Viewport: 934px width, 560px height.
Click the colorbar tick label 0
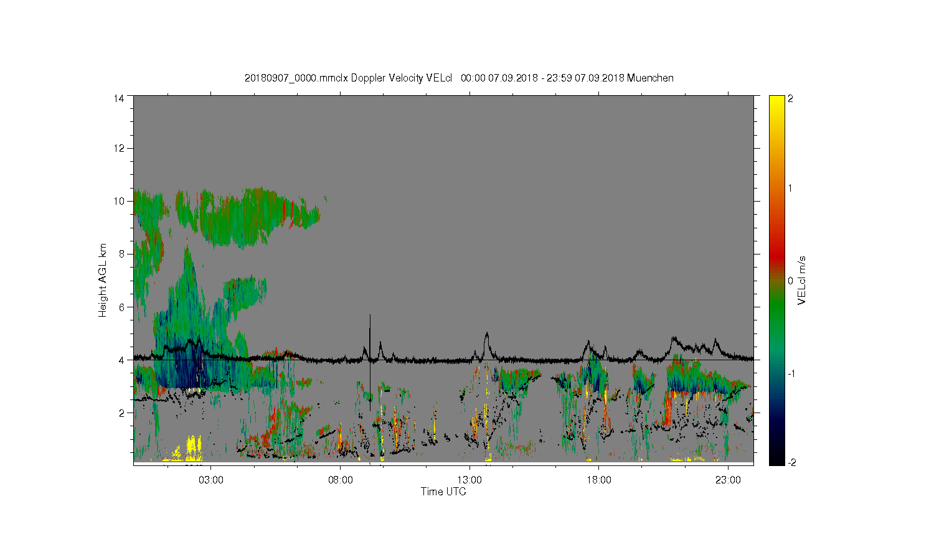tap(791, 281)
